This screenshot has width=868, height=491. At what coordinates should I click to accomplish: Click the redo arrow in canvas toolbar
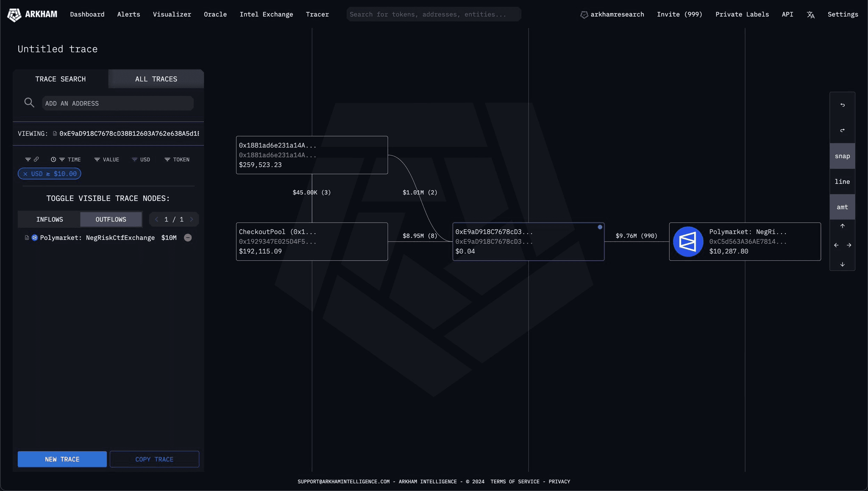tap(842, 130)
